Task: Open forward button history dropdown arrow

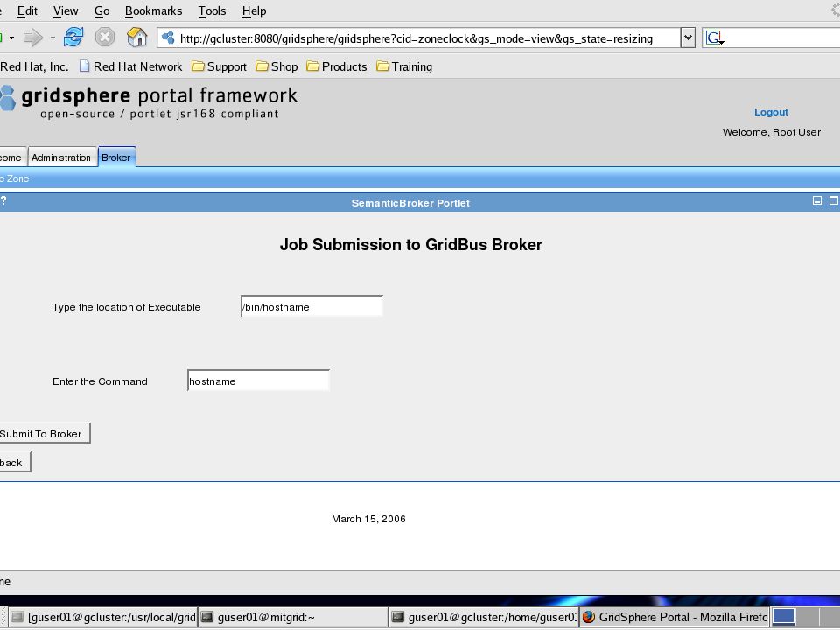Action: click(x=52, y=38)
